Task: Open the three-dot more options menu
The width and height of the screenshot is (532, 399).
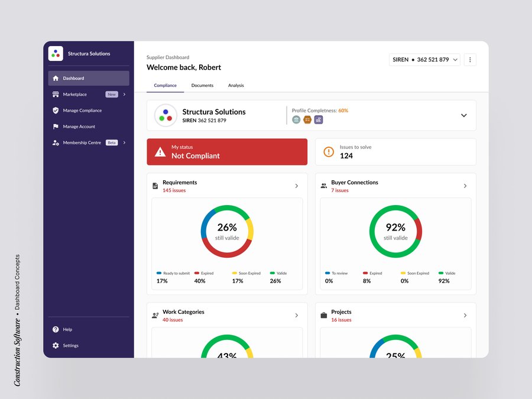Action: (x=470, y=60)
